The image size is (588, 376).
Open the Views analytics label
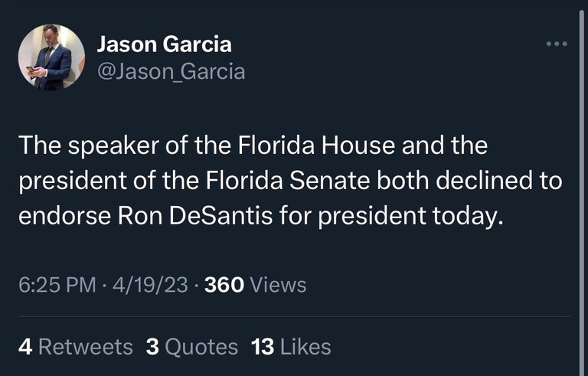coord(279,285)
